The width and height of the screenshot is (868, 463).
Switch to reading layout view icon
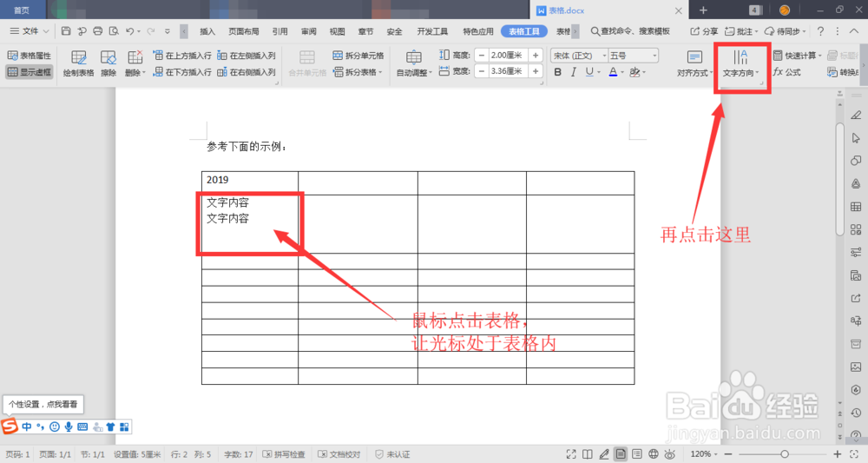tap(588, 454)
